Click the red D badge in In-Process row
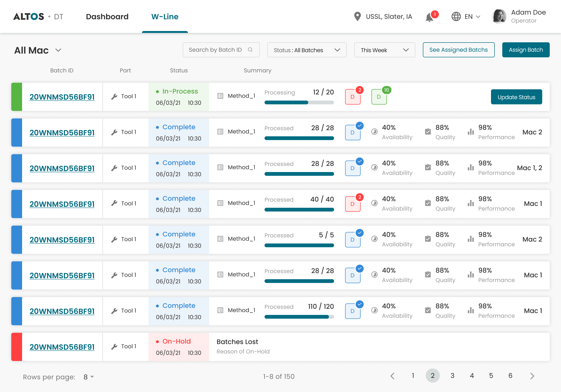561x392 pixels. (x=353, y=97)
